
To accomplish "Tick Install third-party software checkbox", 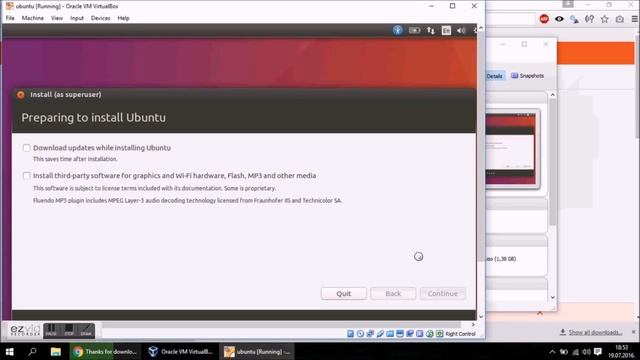I will [x=27, y=176].
